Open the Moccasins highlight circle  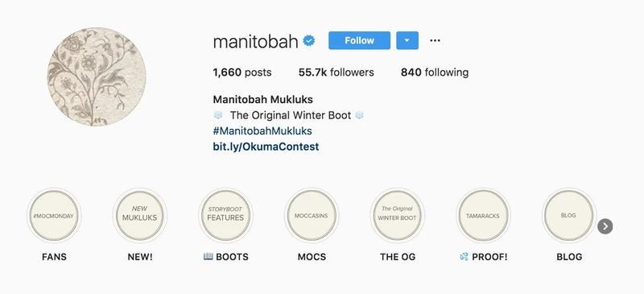[x=312, y=215]
